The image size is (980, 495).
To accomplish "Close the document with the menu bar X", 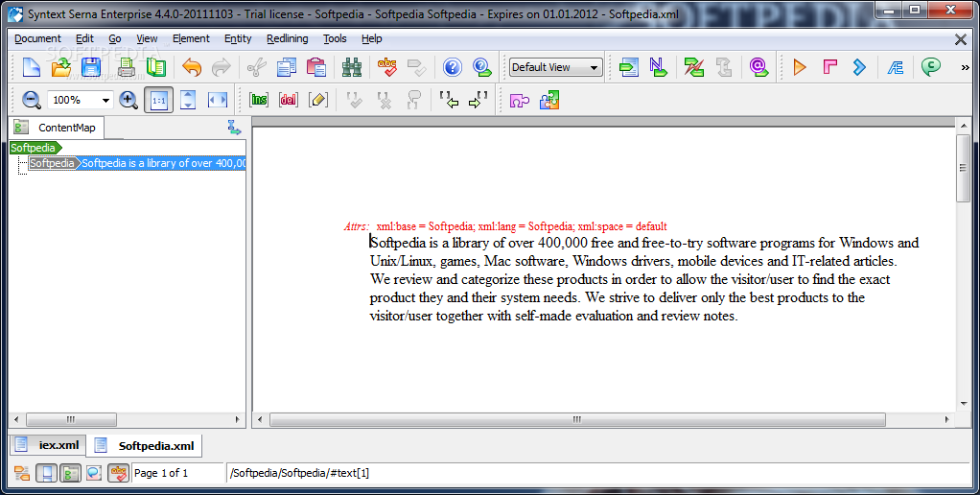I will tap(961, 39).
